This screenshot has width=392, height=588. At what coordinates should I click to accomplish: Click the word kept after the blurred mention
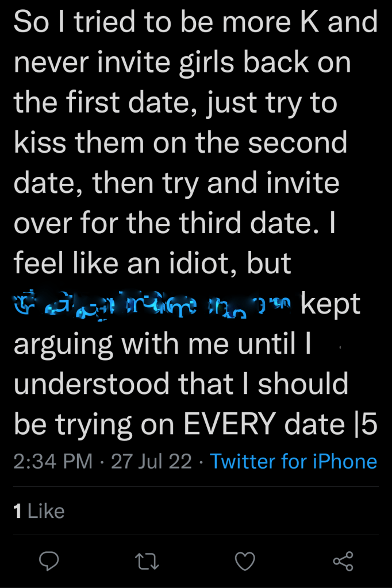[x=330, y=305]
